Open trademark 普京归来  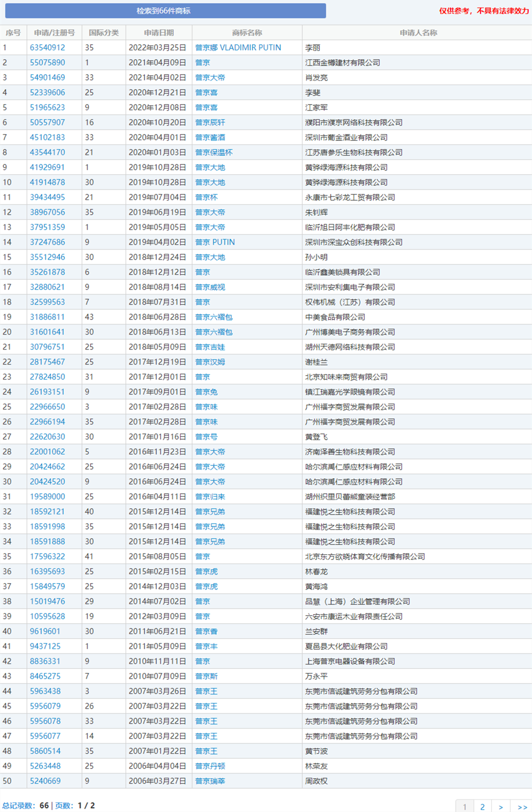209,496
